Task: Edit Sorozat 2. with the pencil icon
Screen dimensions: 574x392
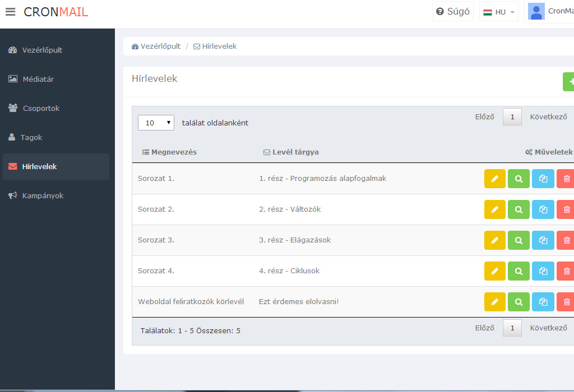Action: 494,209
